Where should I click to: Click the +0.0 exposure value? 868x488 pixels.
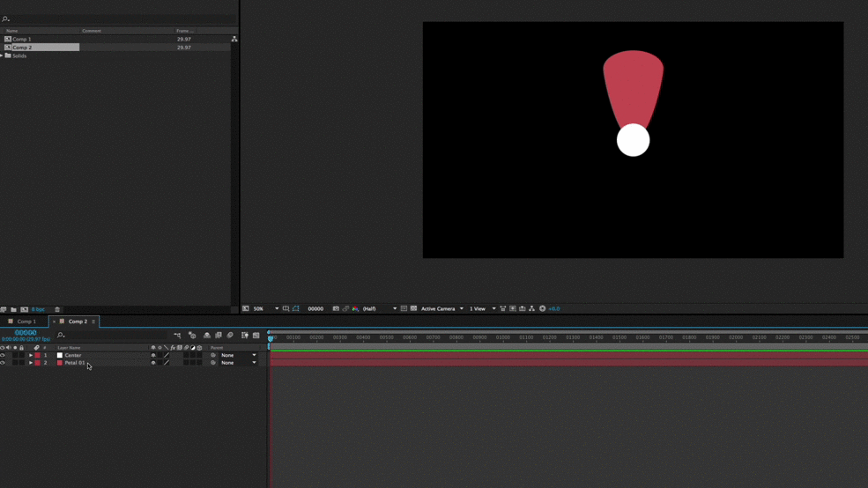[554, 308]
